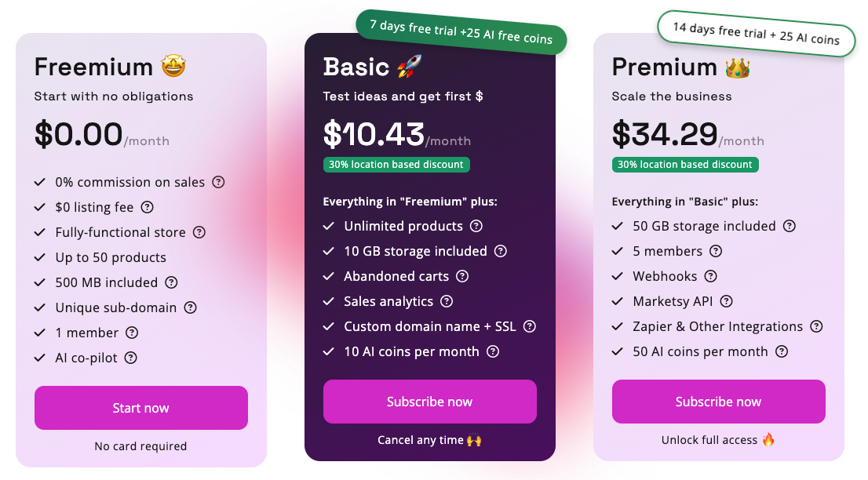Click question mark for Zapier & Other Integrations

tap(816, 326)
